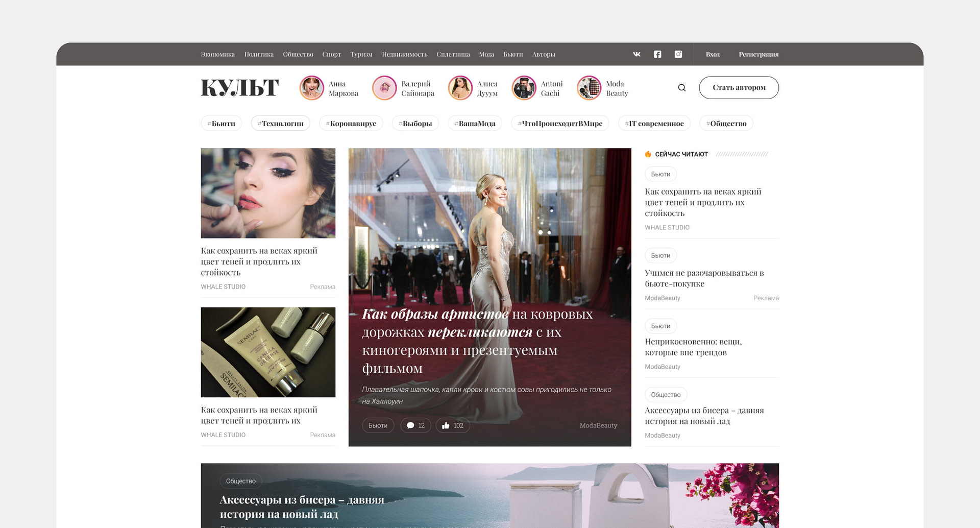Open the Регистрация link
Image resolution: width=980 pixels, height=528 pixels.
click(x=758, y=54)
